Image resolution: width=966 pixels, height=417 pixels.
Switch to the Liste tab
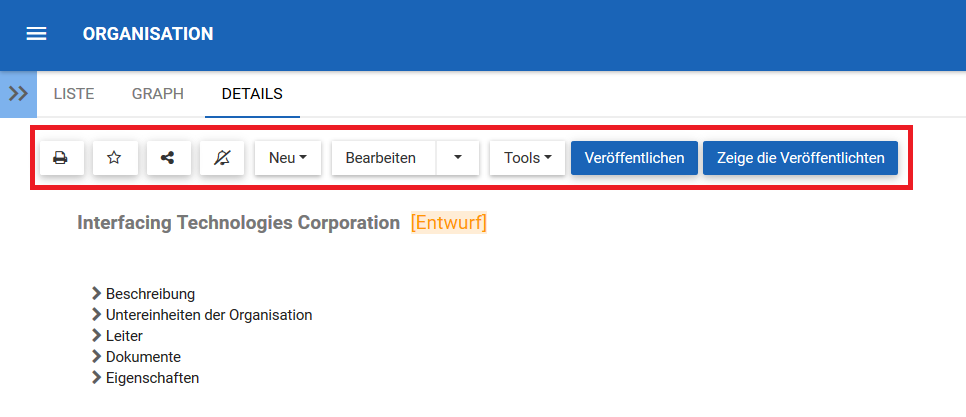74,94
